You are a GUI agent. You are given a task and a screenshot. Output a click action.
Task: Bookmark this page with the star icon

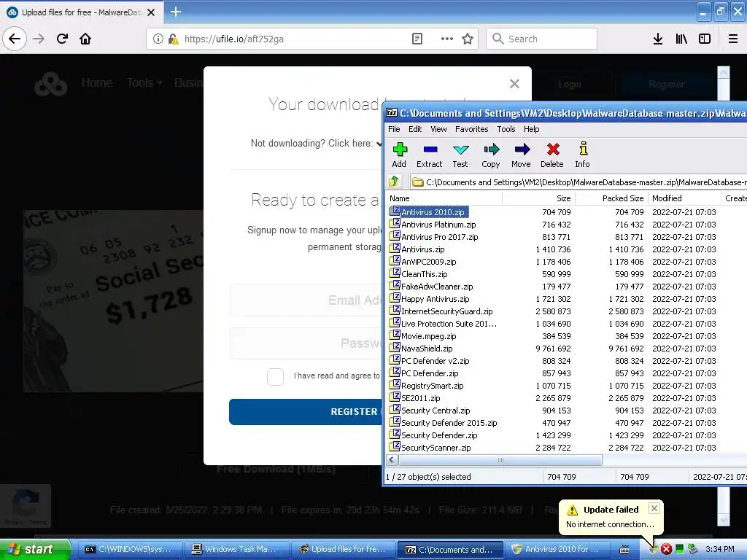coord(468,39)
